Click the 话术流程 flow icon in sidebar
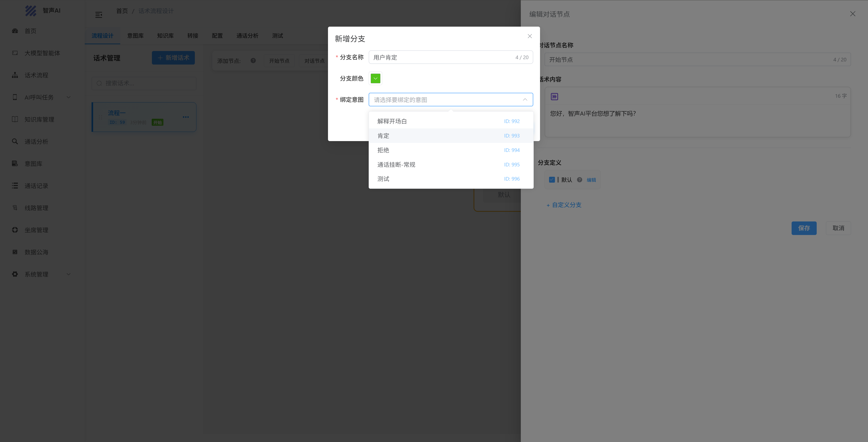868x442 pixels. [x=15, y=75]
